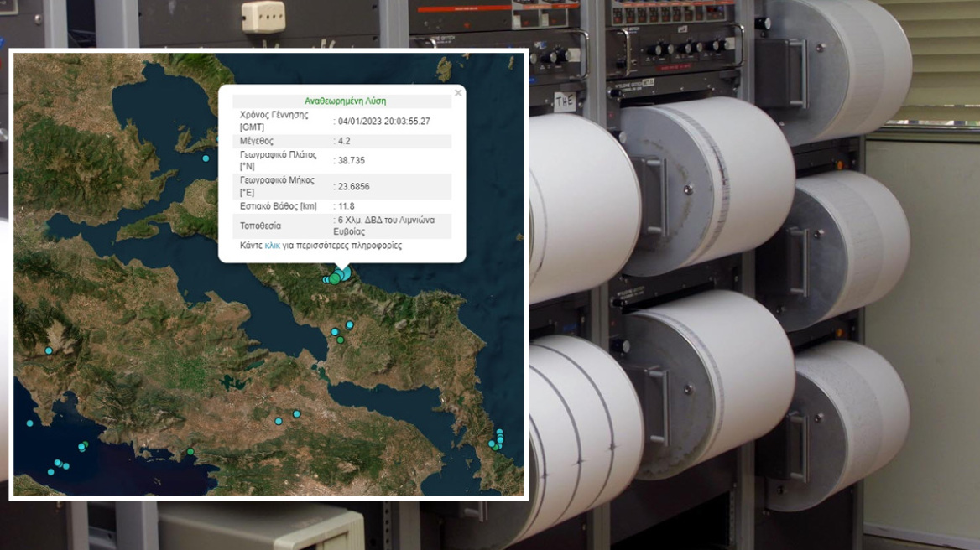980x550 pixels.
Task: Click the "Αναθεωρημένη Λύση" popup title
Action: coord(346,101)
